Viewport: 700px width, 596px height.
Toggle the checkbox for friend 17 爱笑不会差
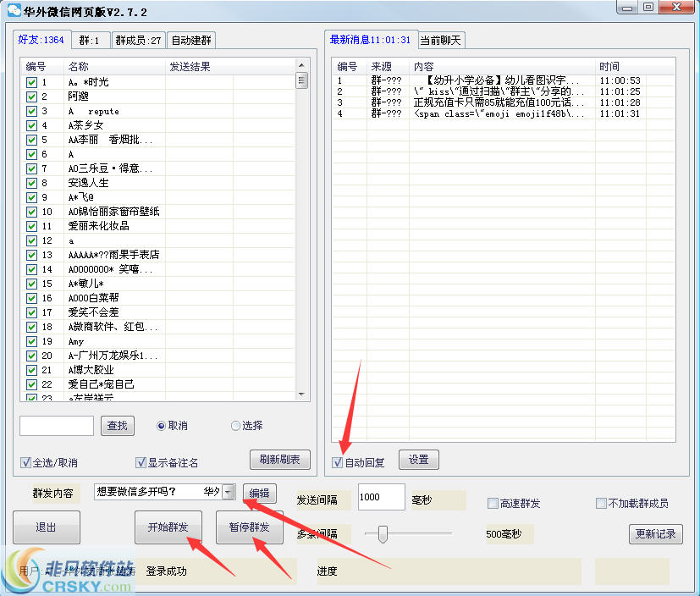(x=31, y=312)
